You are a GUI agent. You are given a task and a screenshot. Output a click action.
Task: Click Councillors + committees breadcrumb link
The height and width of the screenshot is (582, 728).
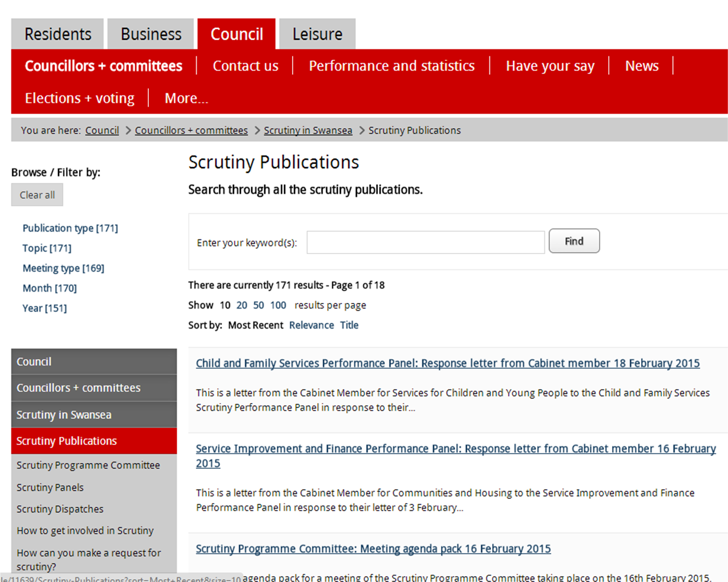click(191, 130)
